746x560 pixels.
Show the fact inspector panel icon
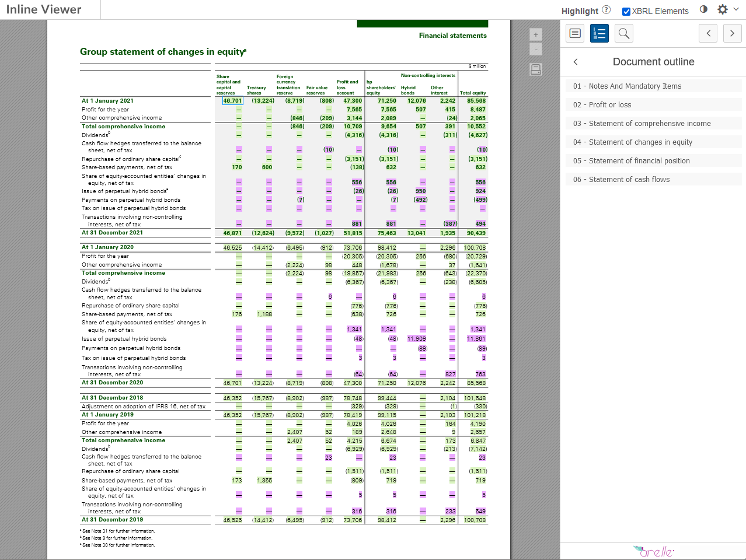(x=575, y=33)
